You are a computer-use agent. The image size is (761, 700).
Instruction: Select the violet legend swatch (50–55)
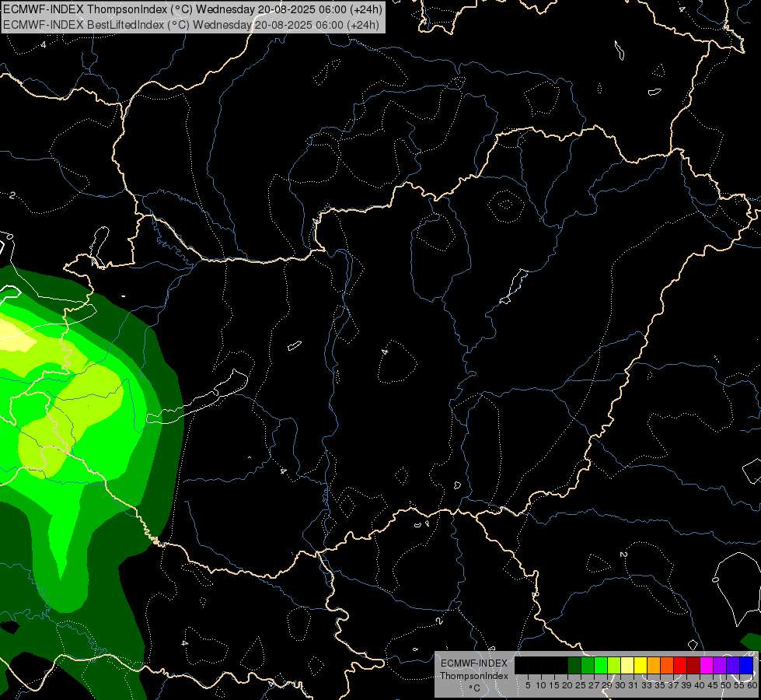(x=733, y=665)
